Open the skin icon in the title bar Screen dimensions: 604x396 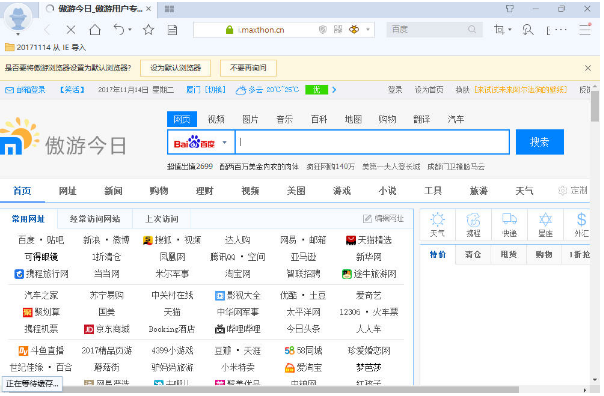click(510, 8)
